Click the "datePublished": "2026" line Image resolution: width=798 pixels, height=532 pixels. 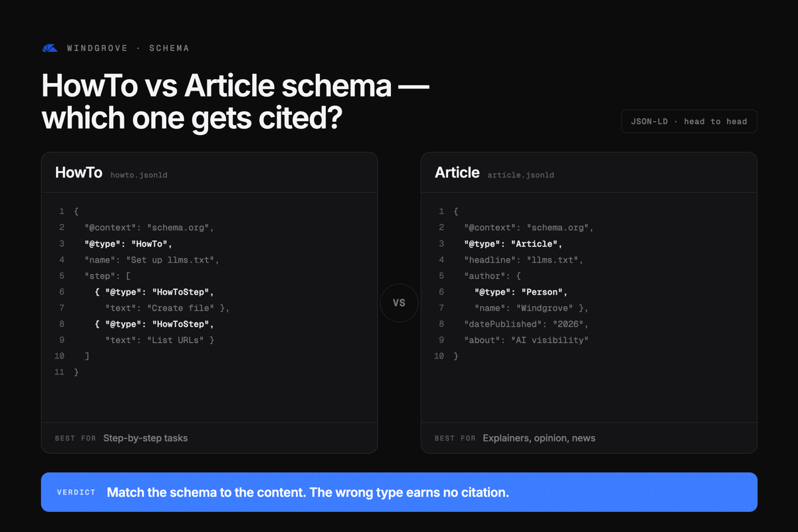click(526, 324)
